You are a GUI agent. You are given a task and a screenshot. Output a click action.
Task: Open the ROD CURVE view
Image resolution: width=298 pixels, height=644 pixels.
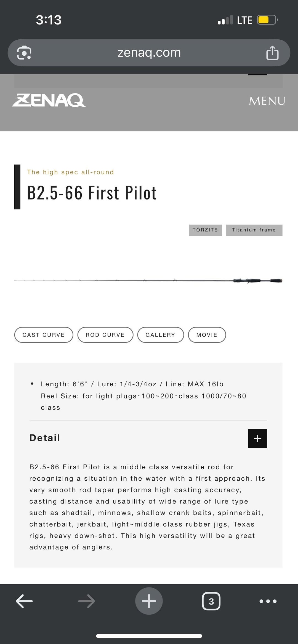click(x=105, y=335)
